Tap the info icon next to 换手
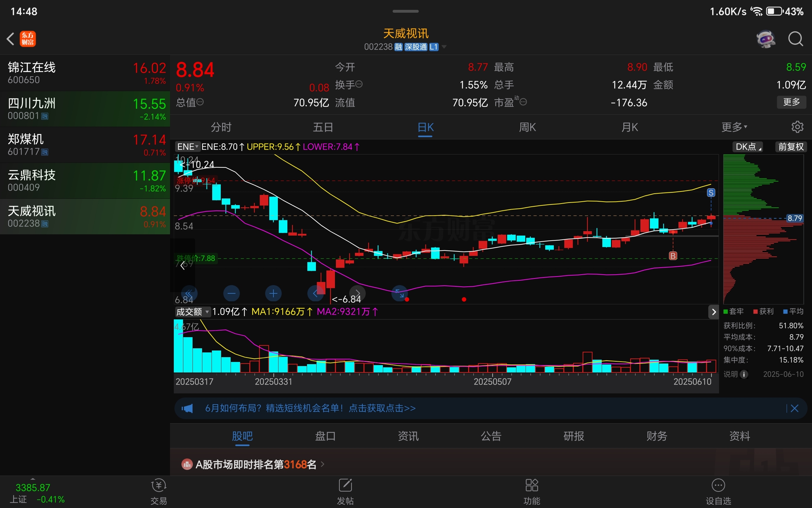Image resolution: width=812 pixels, height=508 pixels. tap(359, 84)
